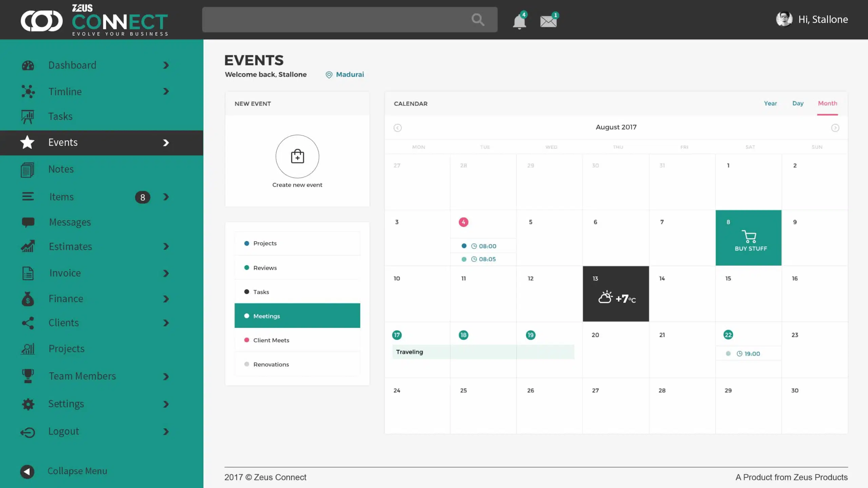Click Create new event
Image resolution: width=868 pixels, height=488 pixels.
tap(297, 157)
